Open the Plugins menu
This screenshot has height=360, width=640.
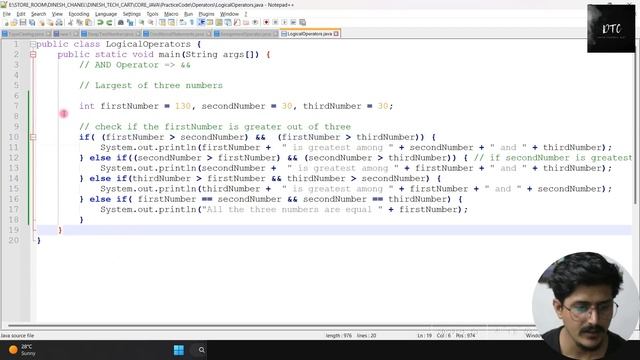tap(206, 14)
